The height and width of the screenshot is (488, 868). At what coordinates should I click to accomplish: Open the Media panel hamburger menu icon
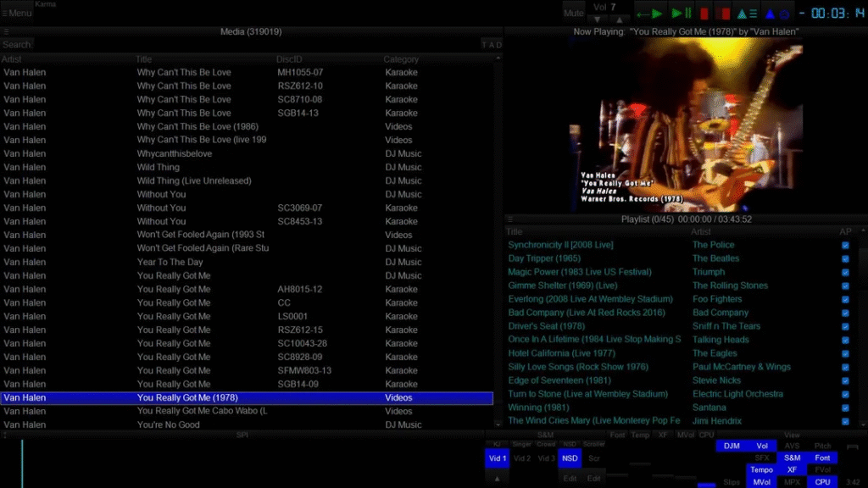tap(6, 32)
